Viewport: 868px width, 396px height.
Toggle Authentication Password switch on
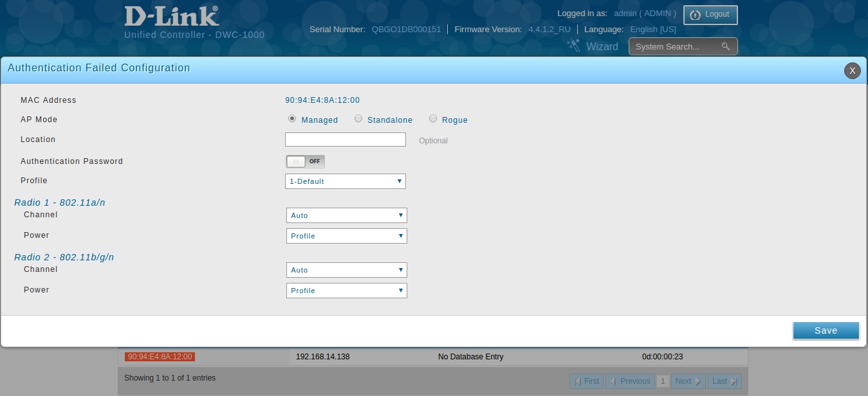tap(305, 161)
